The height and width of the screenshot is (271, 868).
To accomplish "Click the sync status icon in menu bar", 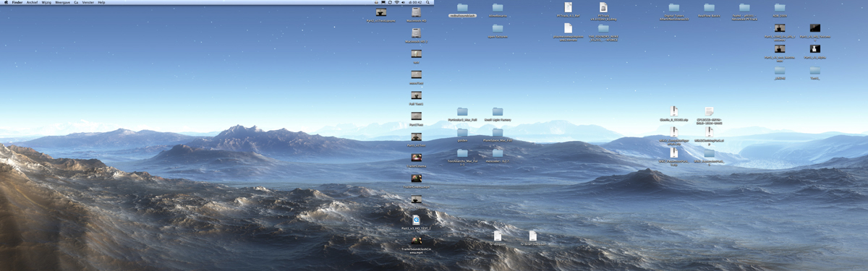I will pos(389,2).
